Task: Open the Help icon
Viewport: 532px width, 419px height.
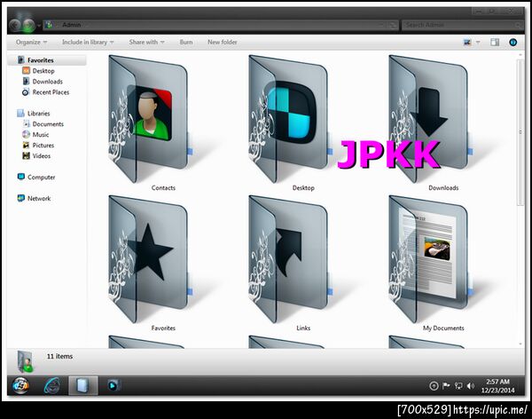Action: tap(513, 42)
